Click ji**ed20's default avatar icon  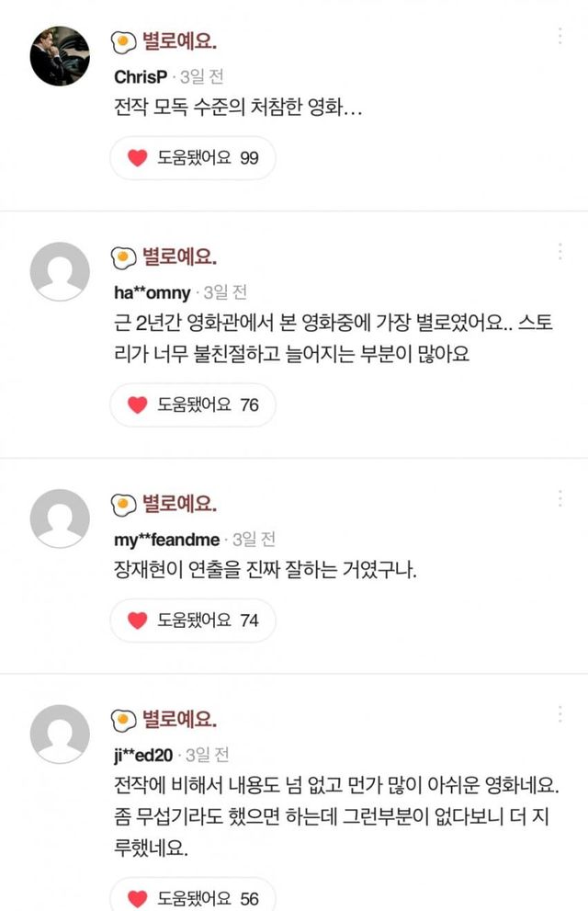(60, 734)
